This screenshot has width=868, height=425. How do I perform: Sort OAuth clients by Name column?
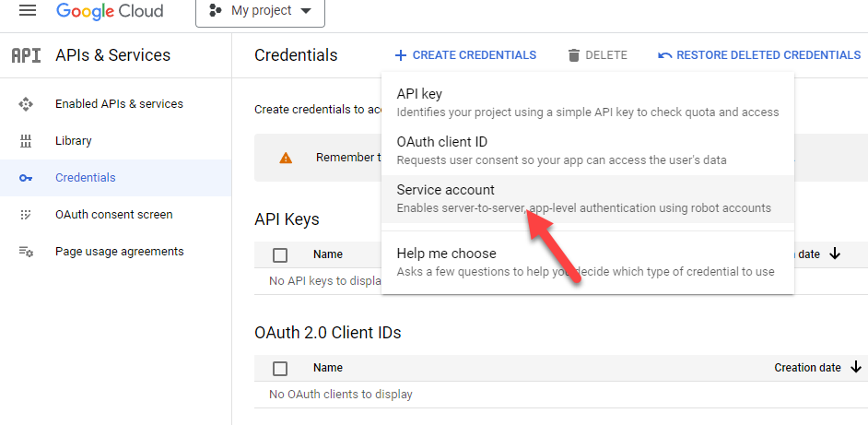(x=328, y=367)
